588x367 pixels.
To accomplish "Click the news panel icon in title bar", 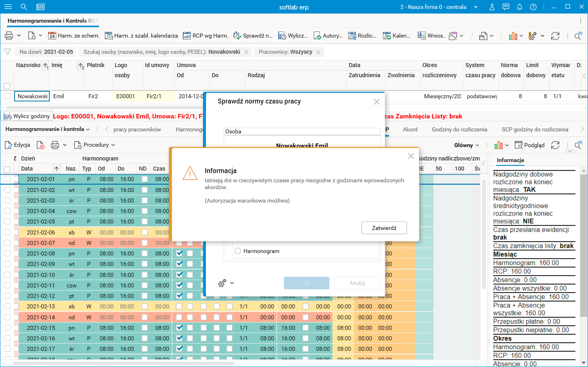I will point(40,7).
